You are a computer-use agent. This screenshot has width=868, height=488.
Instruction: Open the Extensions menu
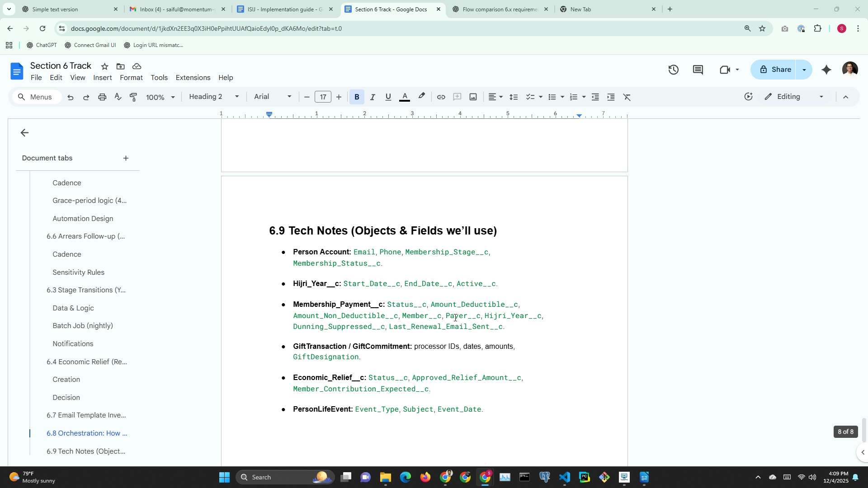[x=193, y=78]
